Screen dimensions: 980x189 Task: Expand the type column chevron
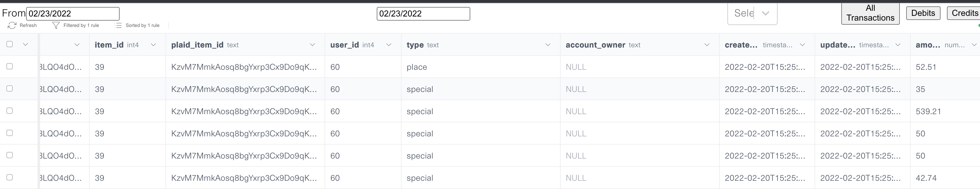(x=548, y=45)
